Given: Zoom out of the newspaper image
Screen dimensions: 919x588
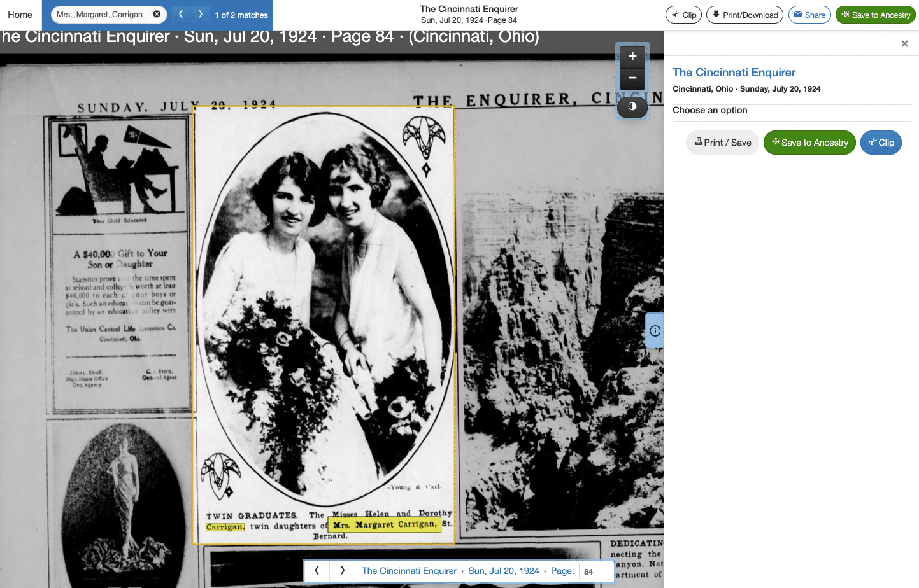Looking at the screenshot, I should pos(632,78).
